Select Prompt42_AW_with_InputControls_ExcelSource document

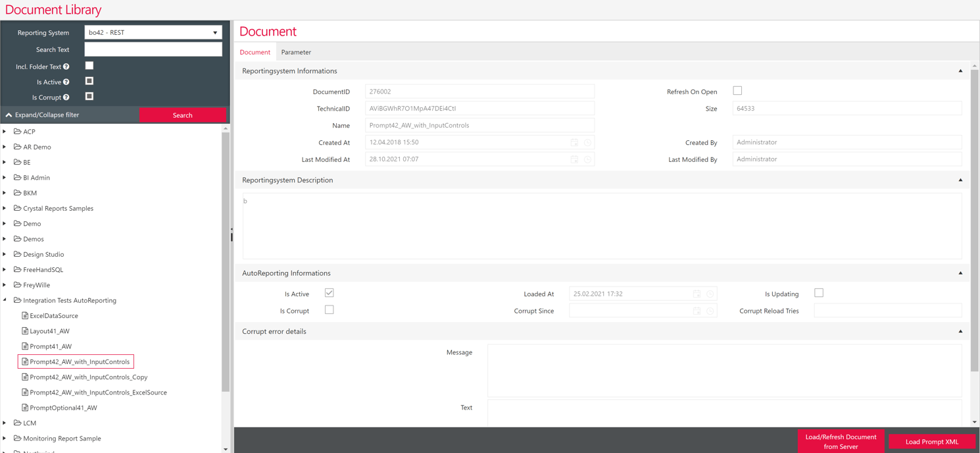pyautogui.click(x=98, y=392)
